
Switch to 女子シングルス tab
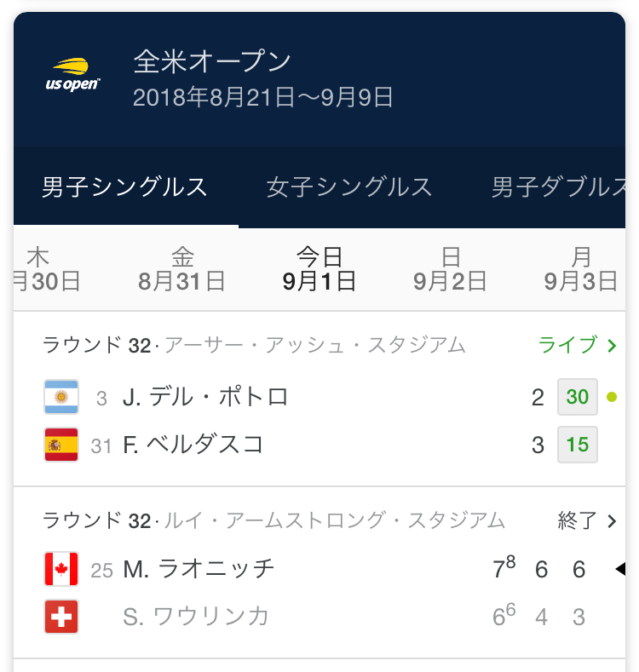click(x=349, y=187)
